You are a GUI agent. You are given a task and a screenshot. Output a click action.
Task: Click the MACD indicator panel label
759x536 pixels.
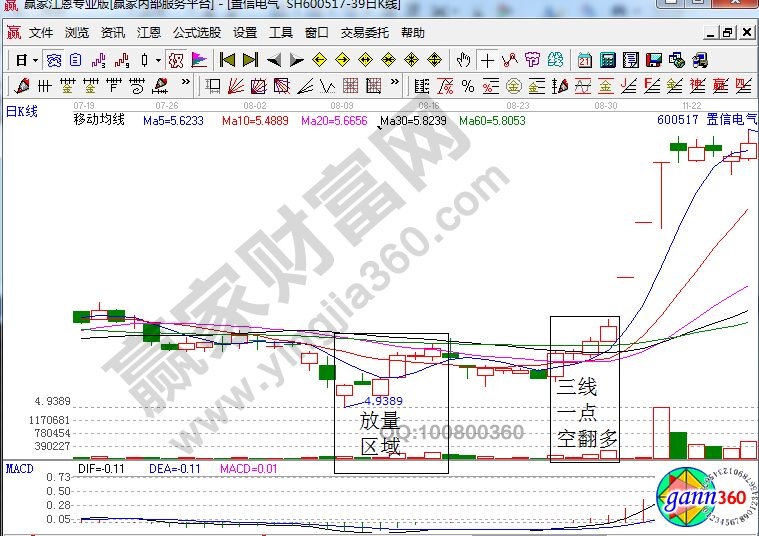click(x=20, y=467)
